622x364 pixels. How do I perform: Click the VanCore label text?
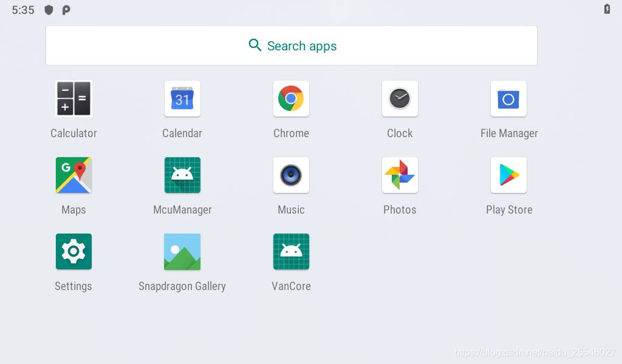(291, 286)
